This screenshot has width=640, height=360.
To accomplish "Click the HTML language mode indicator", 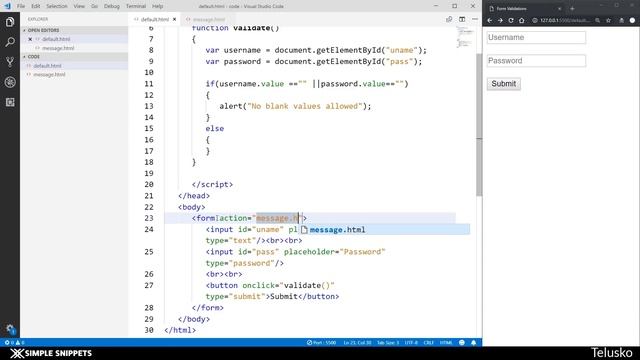I will (446, 342).
